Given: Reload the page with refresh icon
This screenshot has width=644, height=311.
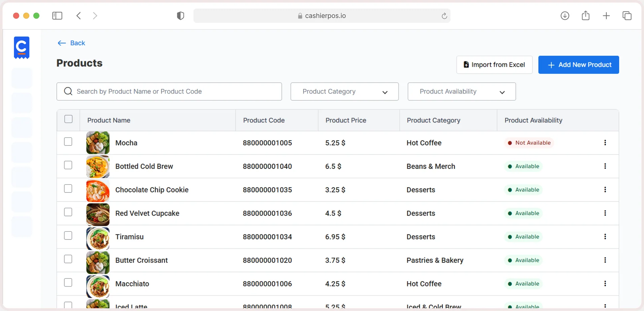Looking at the screenshot, I should (444, 16).
